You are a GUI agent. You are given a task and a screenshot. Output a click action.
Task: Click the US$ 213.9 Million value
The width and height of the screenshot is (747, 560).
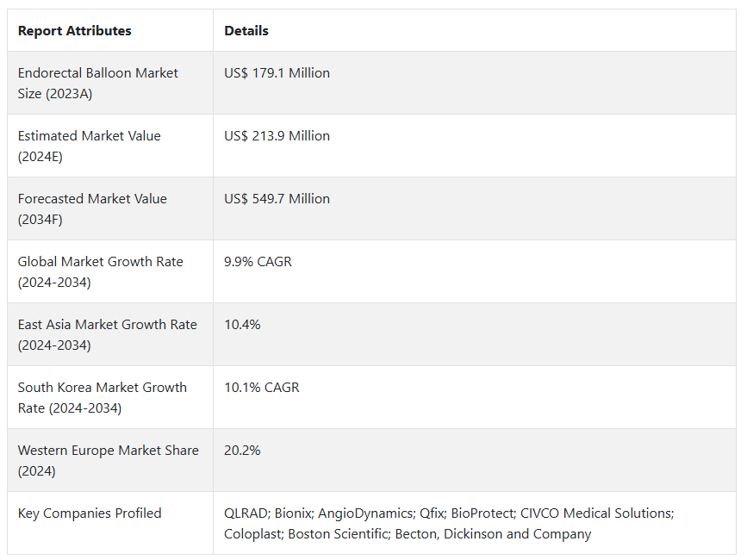[x=277, y=136]
